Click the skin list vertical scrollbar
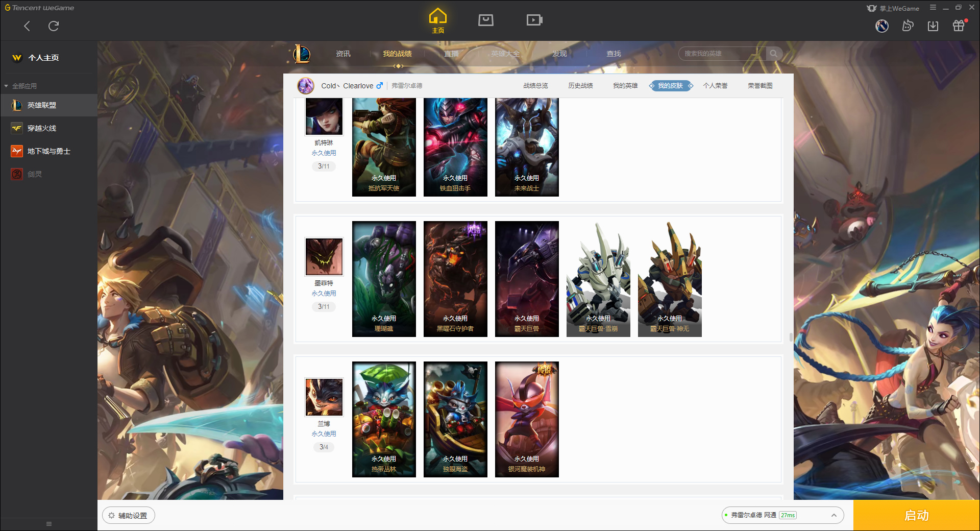980x531 pixels. (791, 337)
